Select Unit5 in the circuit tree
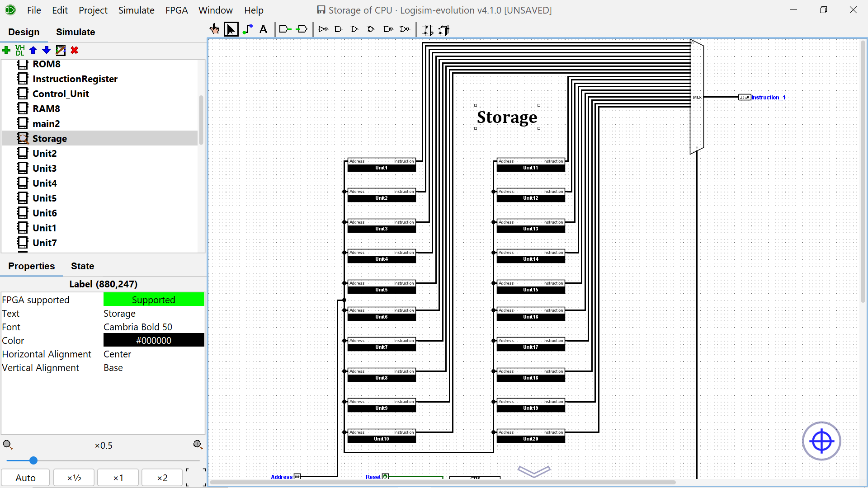This screenshot has width=868, height=488. point(44,198)
